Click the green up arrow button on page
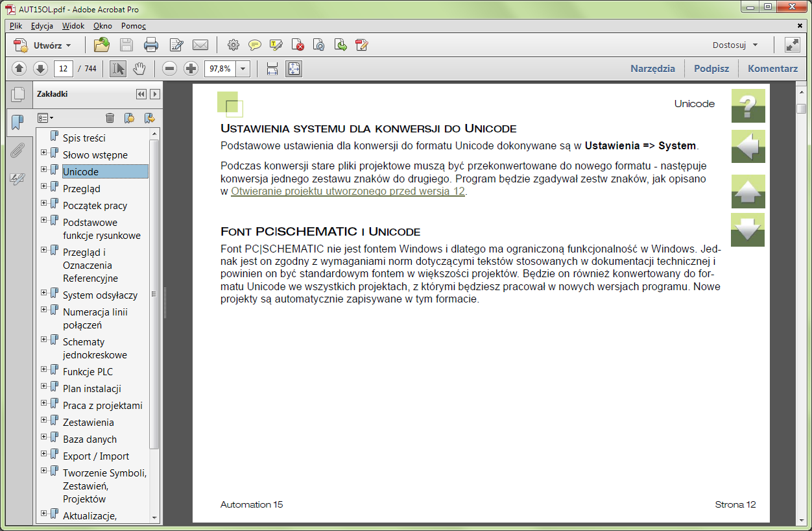Screen dimensions: 812x531 748,191
